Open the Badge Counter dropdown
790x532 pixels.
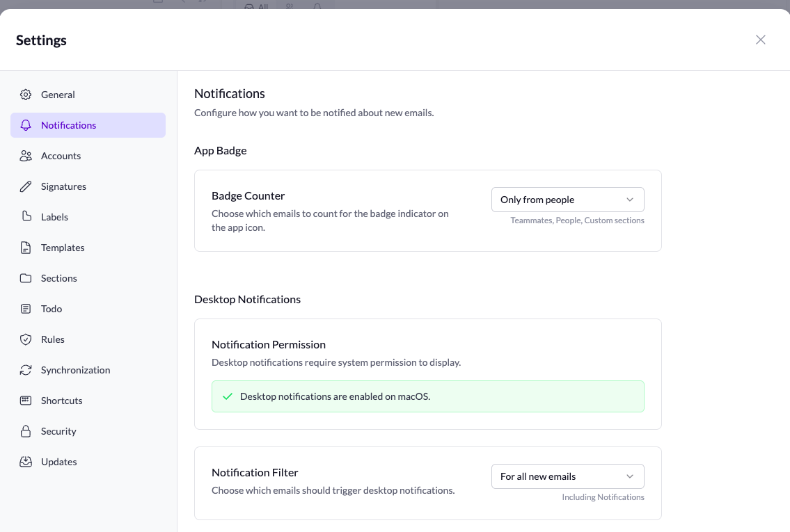567,200
